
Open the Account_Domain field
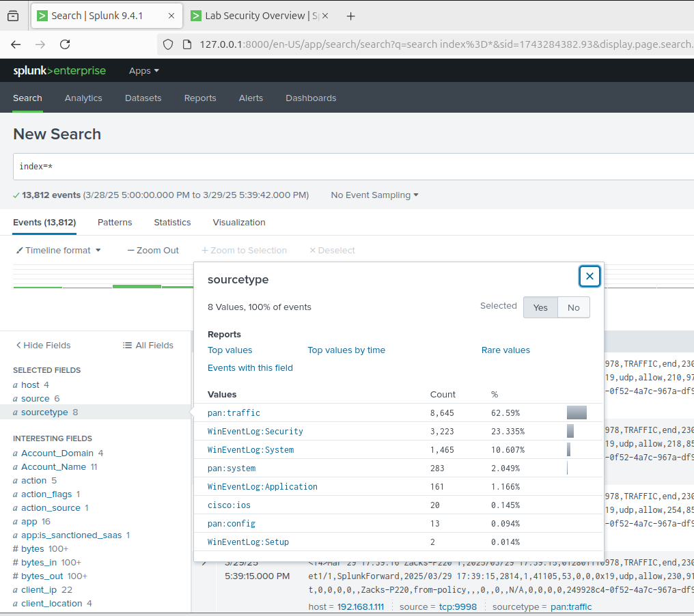[57, 453]
